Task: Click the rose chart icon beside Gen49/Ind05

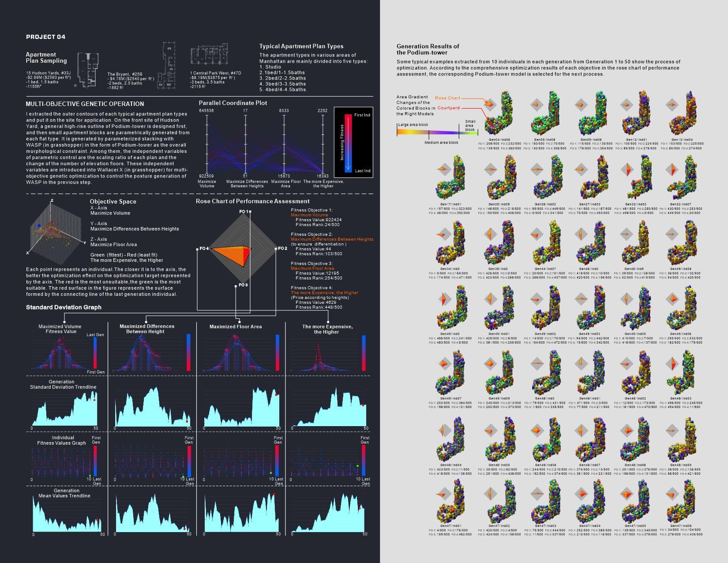Action: click(627, 299)
